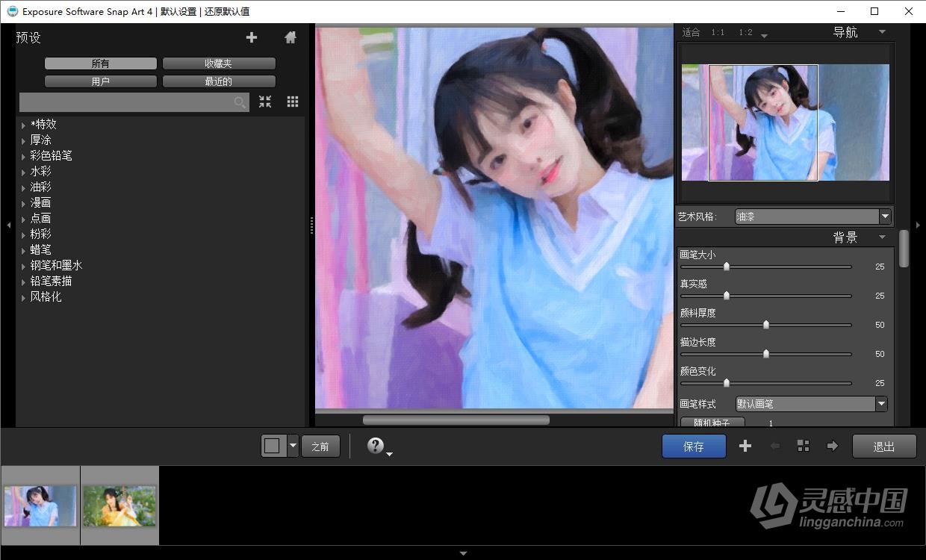Click the right panel vertical scrollbar
The height and width of the screenshot is (560, 926).
click(x=904, y=249)
